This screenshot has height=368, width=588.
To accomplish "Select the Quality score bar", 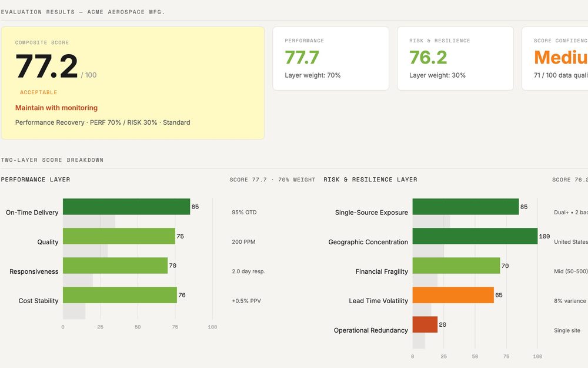I will click(119, 236).
